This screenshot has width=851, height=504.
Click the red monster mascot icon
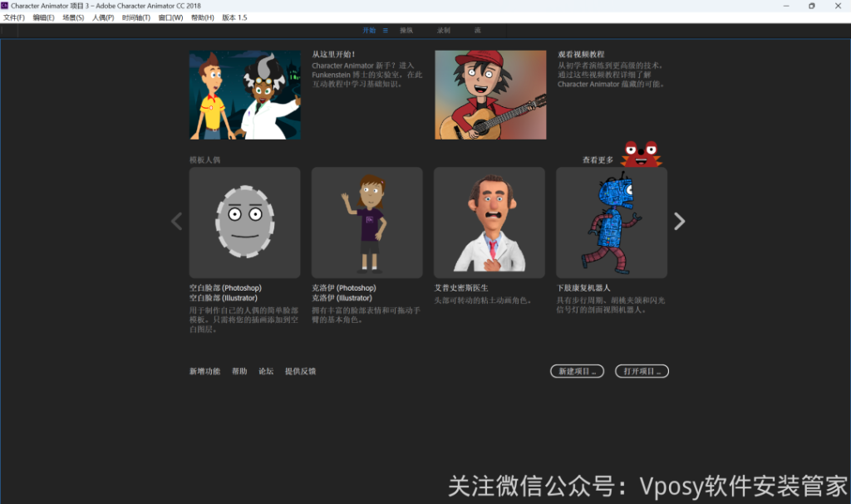[641, 154]
